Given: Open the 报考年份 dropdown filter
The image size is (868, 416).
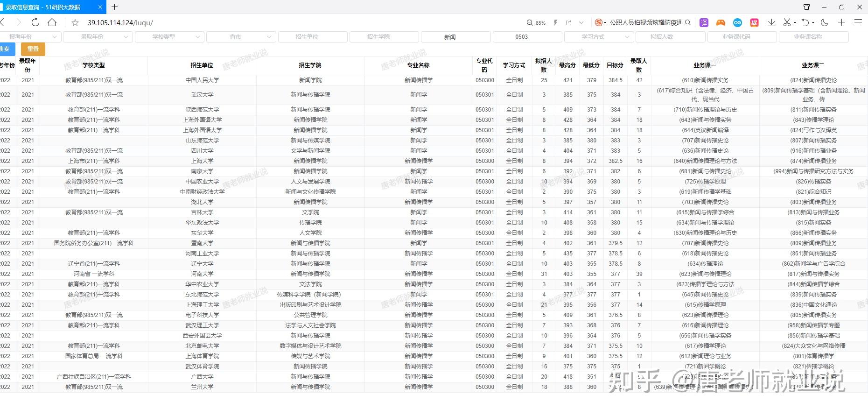Looking at the screenshot, I should coord(30,36).
